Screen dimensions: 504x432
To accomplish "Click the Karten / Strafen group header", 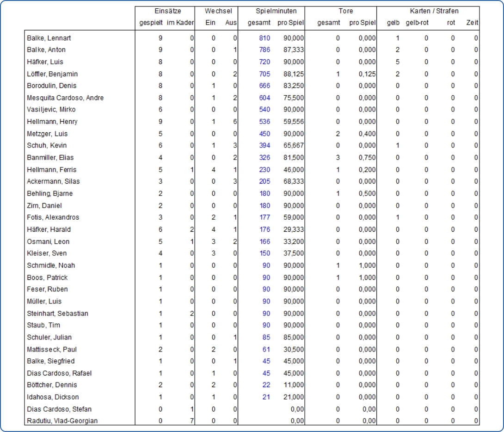I will (434, 11).
